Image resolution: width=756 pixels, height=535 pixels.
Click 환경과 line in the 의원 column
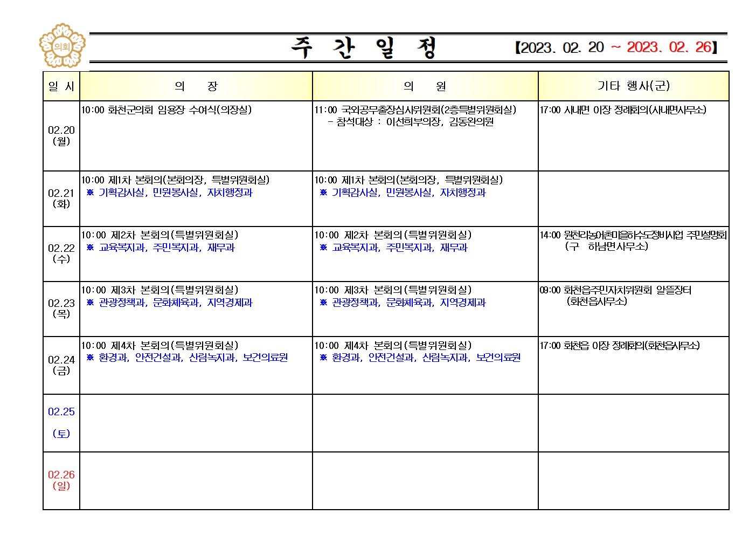tap(420, 358)
